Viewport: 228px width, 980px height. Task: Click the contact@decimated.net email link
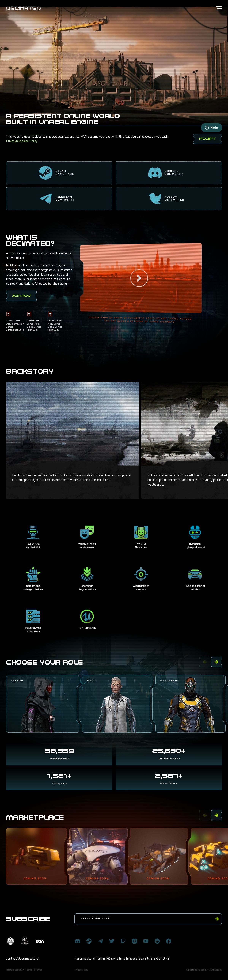22,958
